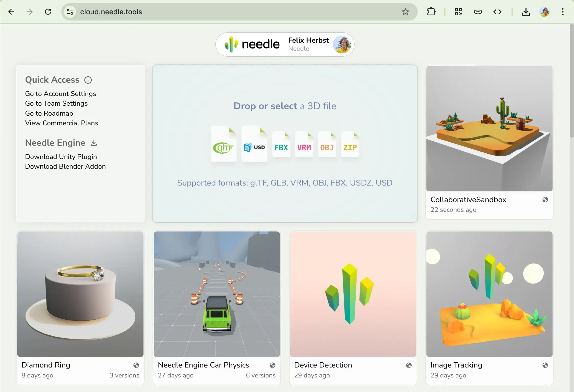Open the CollaborativeSandbox thumbnail
Screen dimensions: 574x392
coord(489,129)
